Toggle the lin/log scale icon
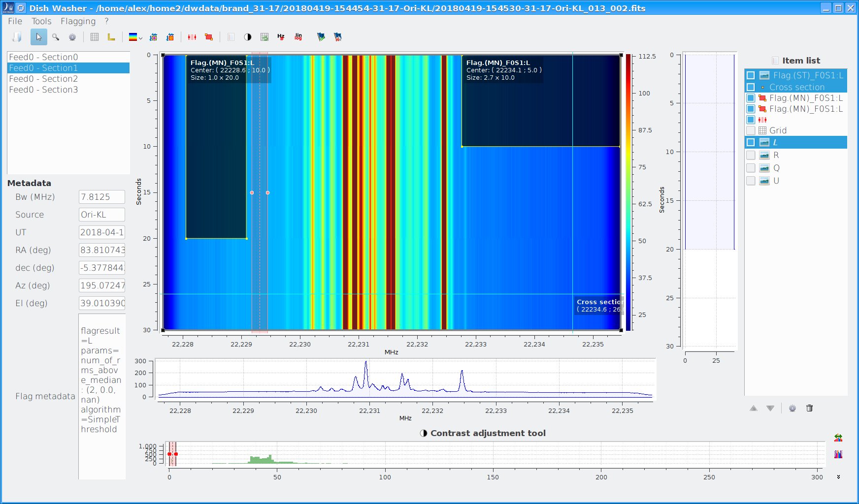 (x=298, y=37)
